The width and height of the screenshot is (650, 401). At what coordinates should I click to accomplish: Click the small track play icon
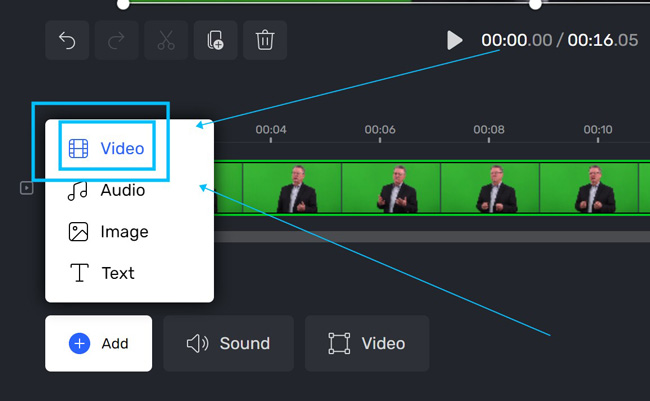[27, 188]
